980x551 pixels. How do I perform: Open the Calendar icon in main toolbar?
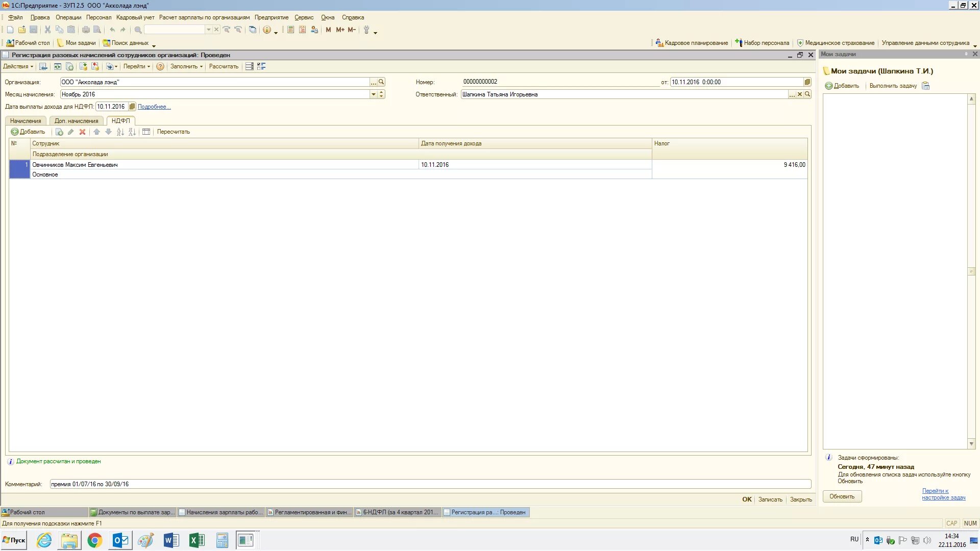(x=302, y=30)
